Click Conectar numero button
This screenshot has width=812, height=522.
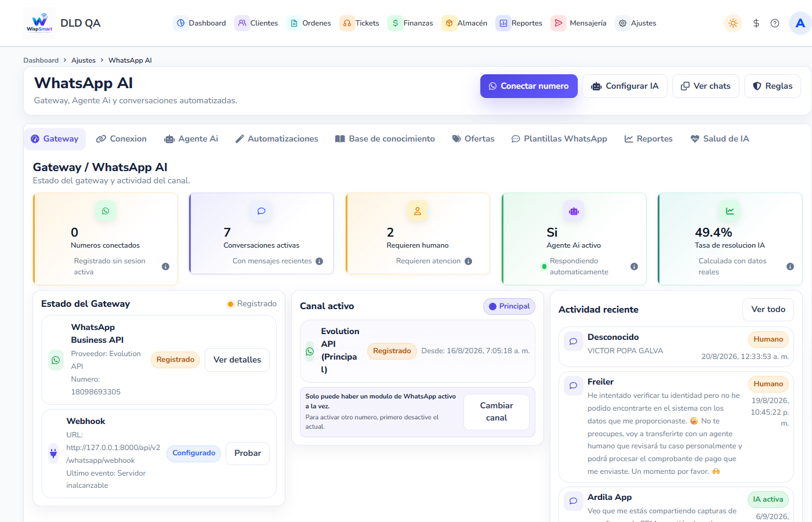(529, 86)
